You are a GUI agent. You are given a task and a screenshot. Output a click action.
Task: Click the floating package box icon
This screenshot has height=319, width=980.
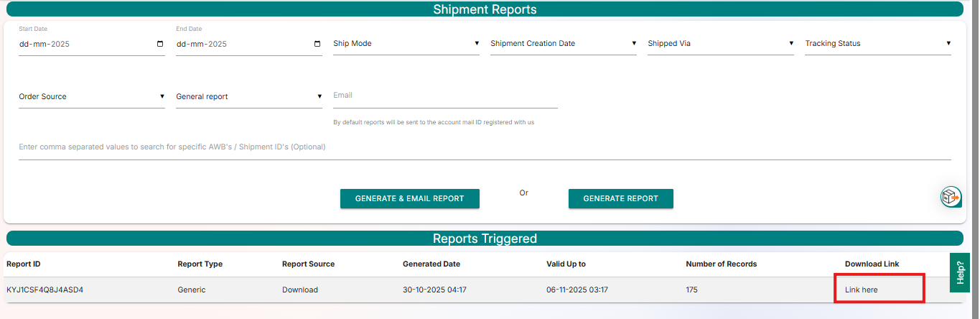[x=951, y=197]
